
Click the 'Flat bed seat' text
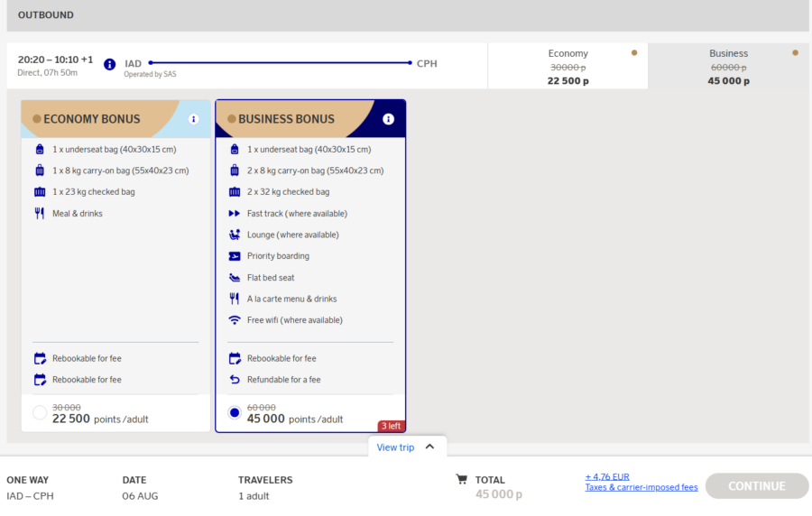point(271,278)
